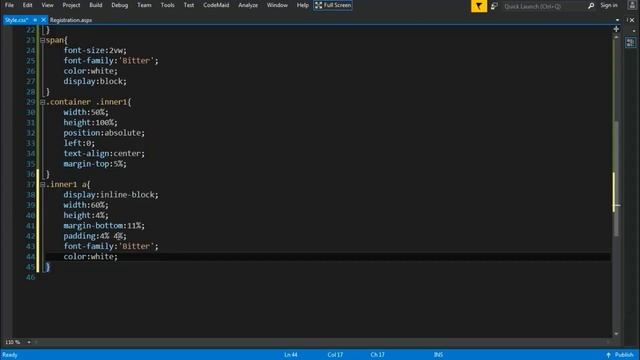Image resolution: width=640 pixels, height=360 pixels.
Task: Click Publish in the status bar
Action: [624, 355]
